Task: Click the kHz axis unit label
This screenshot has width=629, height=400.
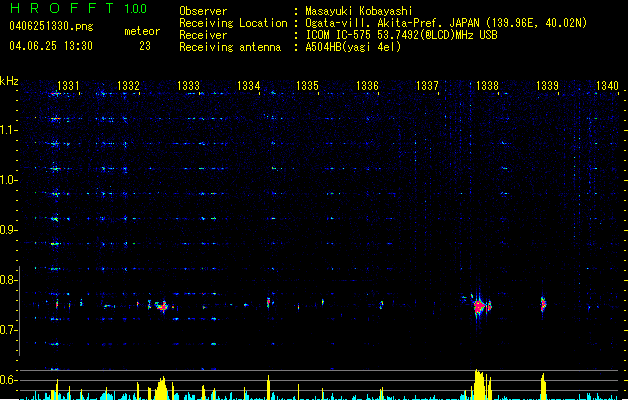Action: pyautogui.click(x=9, y=81)
